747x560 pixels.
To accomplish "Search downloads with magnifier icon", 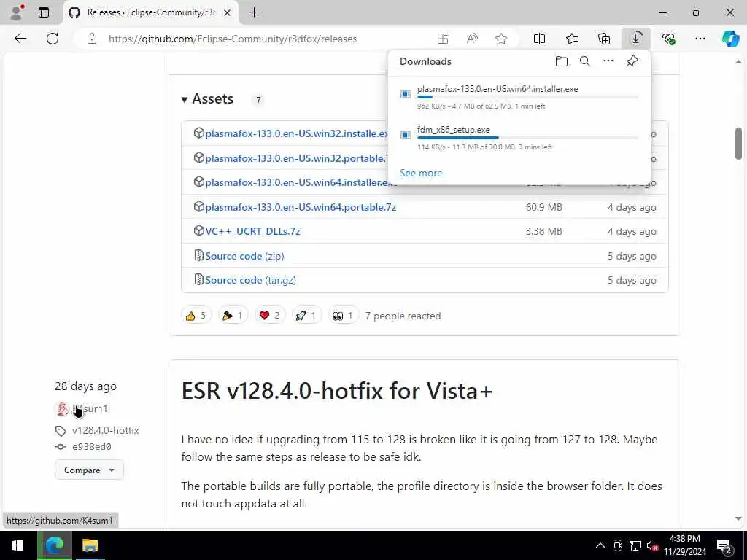I will [x=585, y=61].
